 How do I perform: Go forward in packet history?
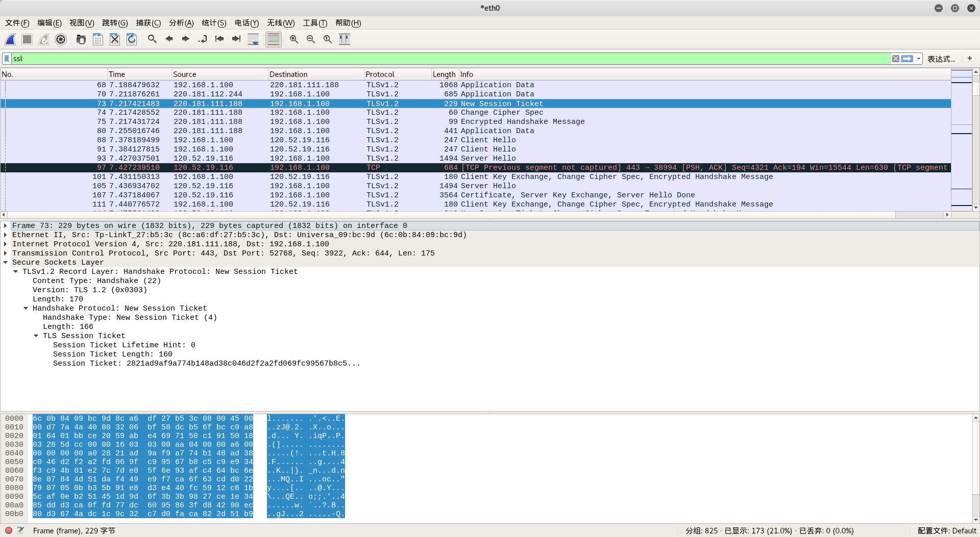(186, 39)
